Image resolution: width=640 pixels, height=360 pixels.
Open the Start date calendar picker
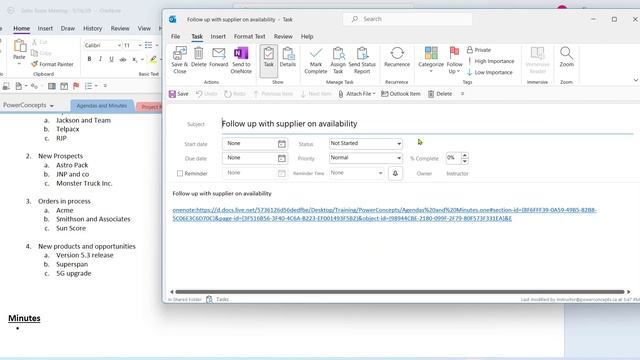[x=282, y=144]
